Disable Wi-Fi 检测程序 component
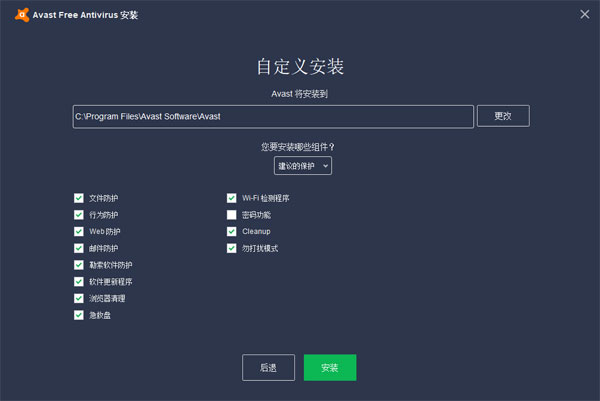600x401 pixels. point(232,198)
